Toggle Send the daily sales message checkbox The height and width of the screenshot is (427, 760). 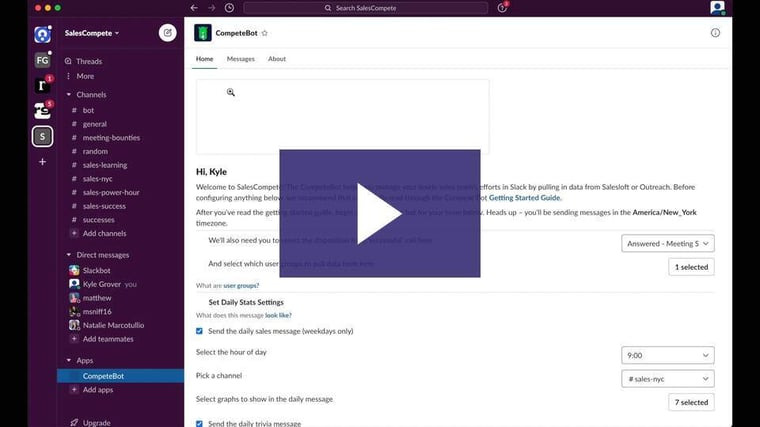click(199, 331)
